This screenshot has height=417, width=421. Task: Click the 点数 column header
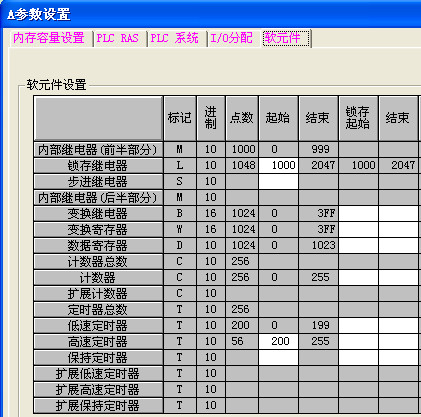click(x=242, y=118)
